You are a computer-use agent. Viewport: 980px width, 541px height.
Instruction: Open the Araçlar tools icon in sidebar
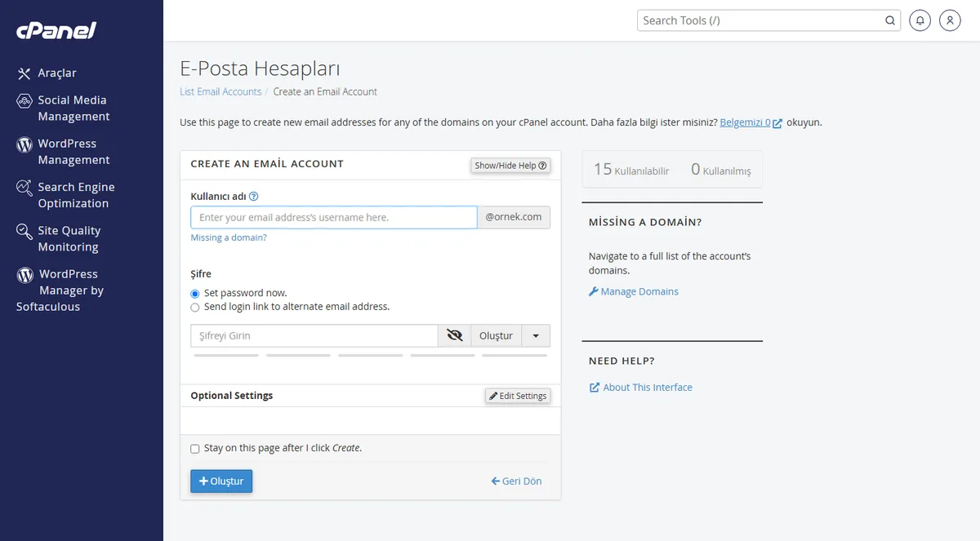click(x=24, y=73)
